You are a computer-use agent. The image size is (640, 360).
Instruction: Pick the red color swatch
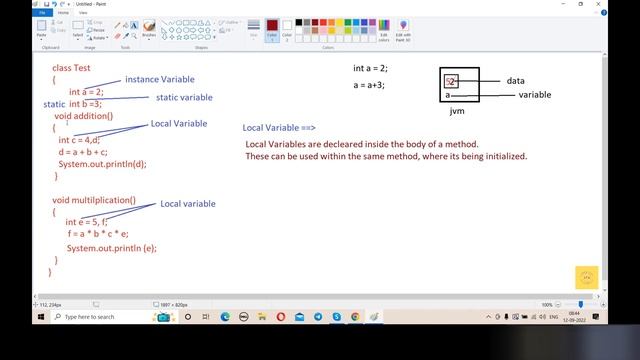point(323,22)
